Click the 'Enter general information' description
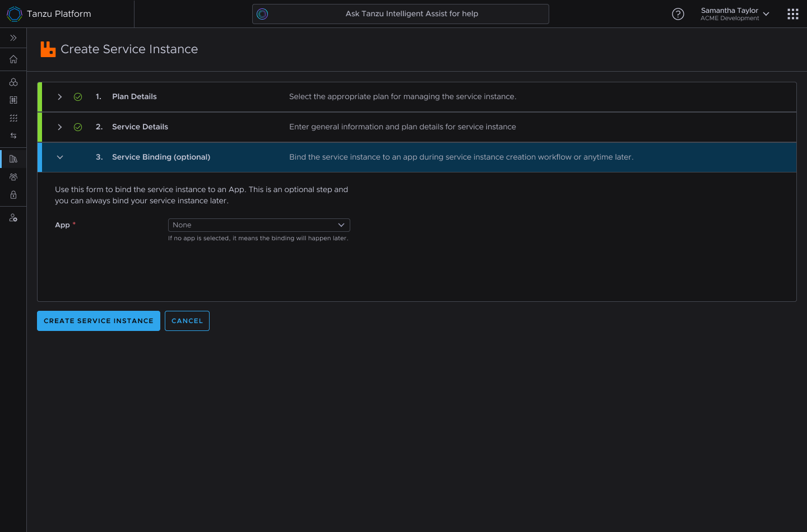This screenshot has height=532, width=807. tap(402, 127)
